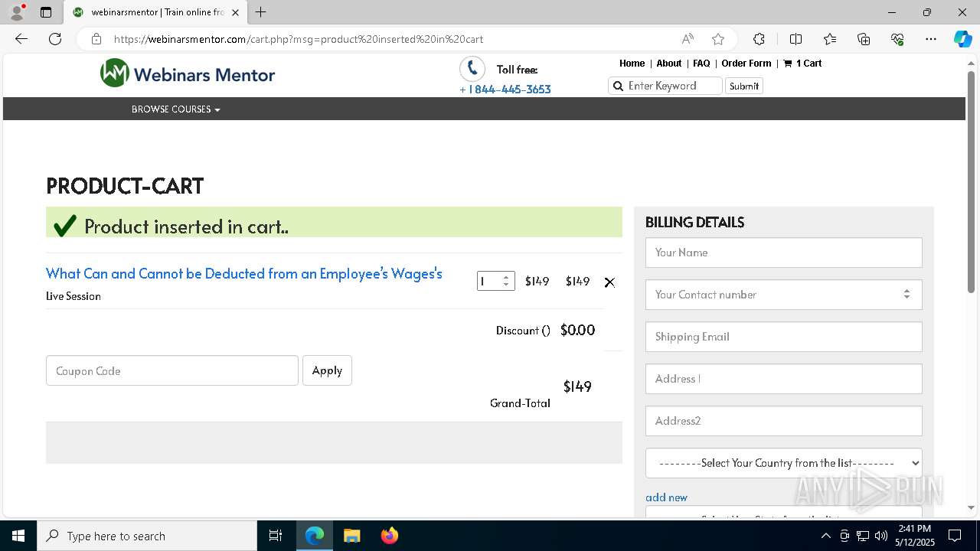Click the Address2 field

tap(784, 421)
